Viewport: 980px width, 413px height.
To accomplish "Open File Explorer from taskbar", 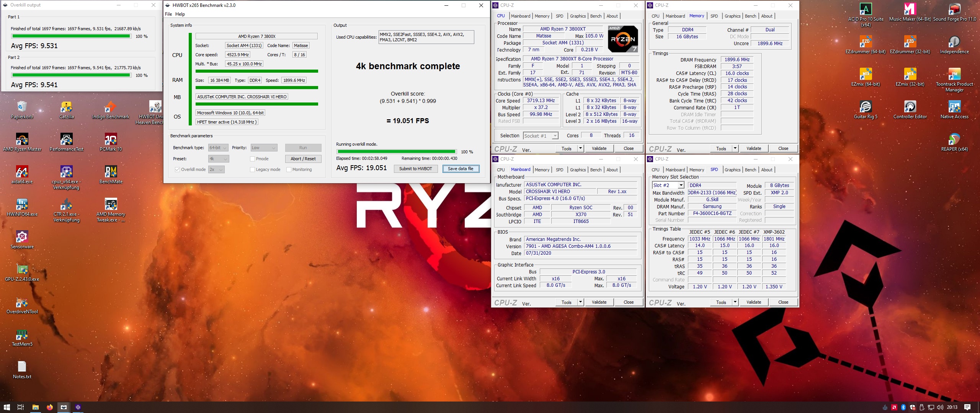I will (35, 407).
